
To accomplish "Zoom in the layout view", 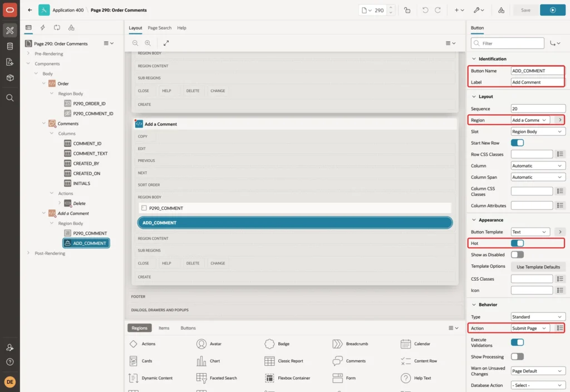I will 148,43.
